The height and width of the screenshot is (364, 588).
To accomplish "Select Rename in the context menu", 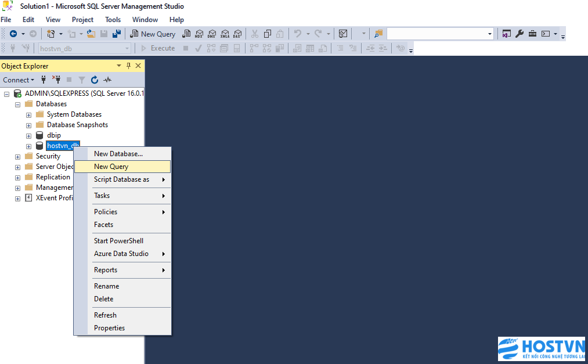I will [122, 286].
